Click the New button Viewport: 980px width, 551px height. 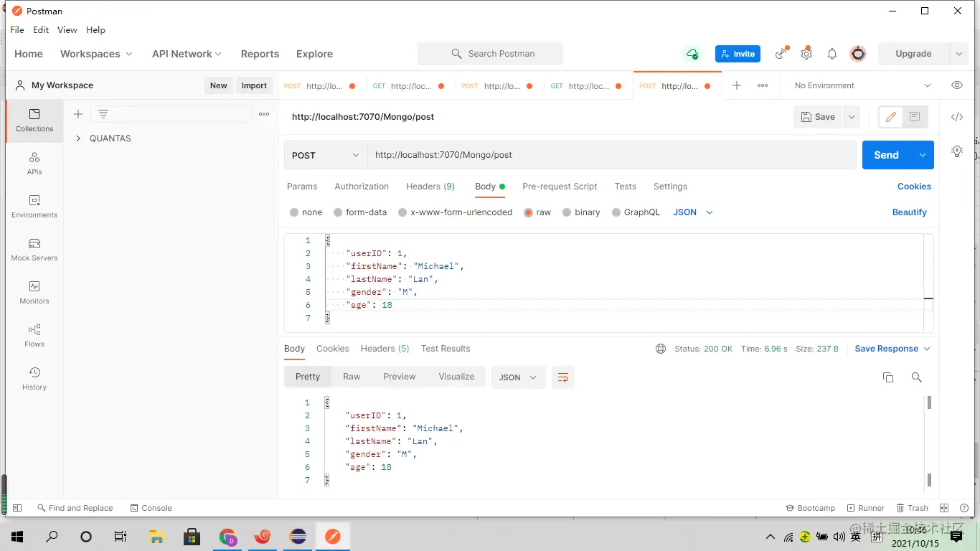219,85
